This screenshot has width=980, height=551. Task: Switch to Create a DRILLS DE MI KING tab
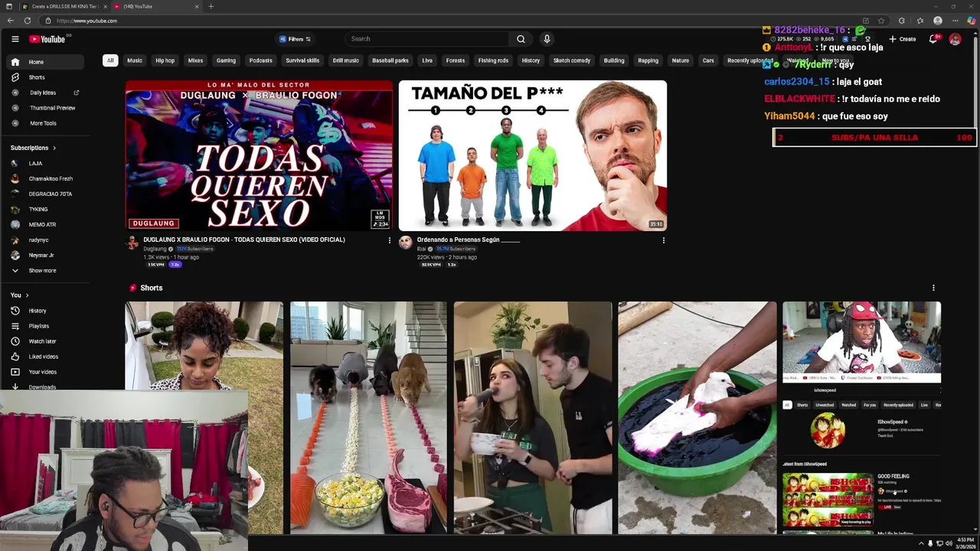pos(64,6)
